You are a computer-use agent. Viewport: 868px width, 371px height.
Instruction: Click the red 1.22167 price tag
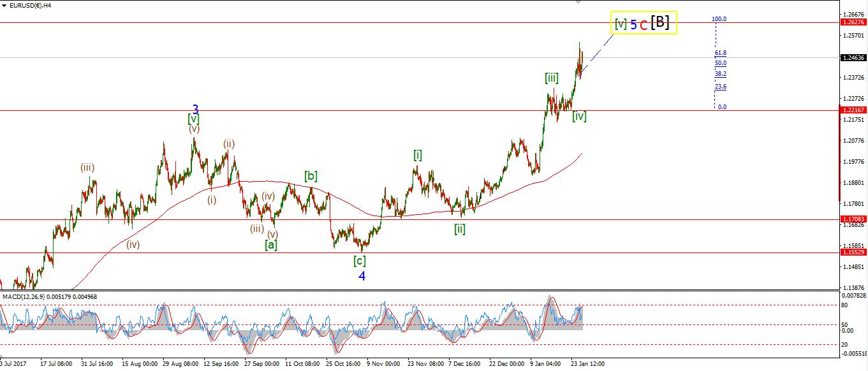pos(853,110)
